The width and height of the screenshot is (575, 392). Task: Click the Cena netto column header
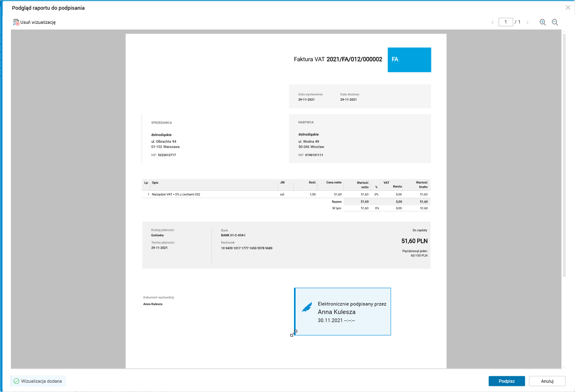pos(334,183)
